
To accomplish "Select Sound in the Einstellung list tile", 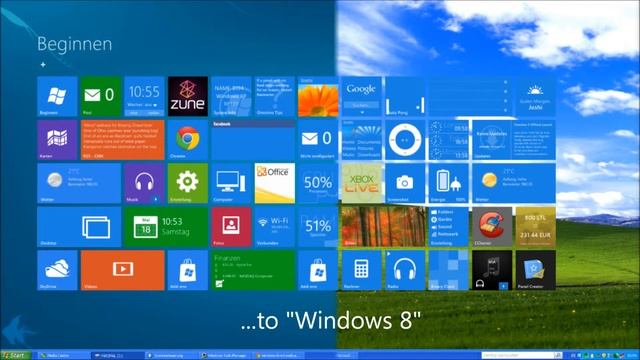I will pos(442,227).
